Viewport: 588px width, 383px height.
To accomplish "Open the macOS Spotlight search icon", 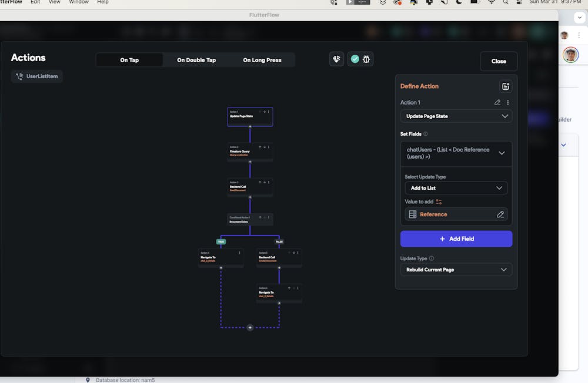I will click(506, 2).
